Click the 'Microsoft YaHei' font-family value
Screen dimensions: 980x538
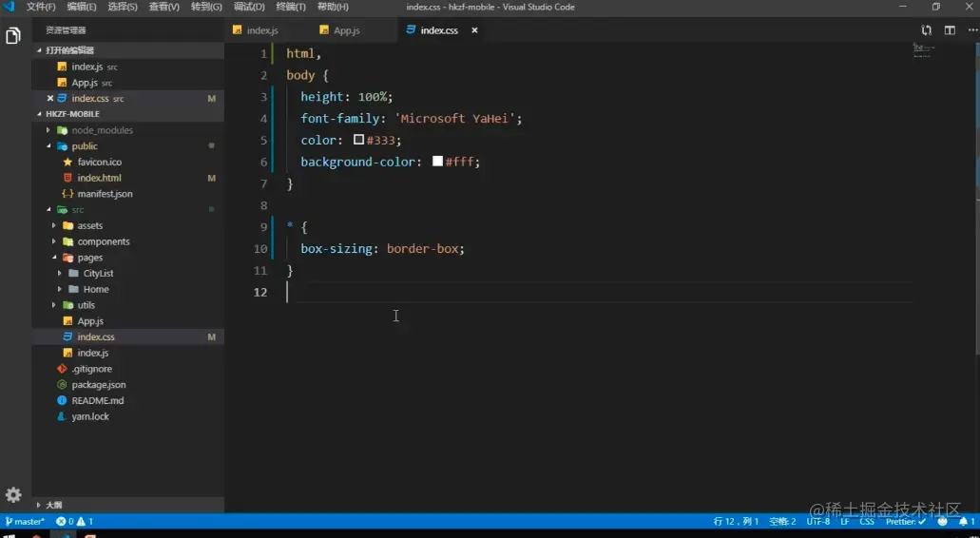(457, 118)
